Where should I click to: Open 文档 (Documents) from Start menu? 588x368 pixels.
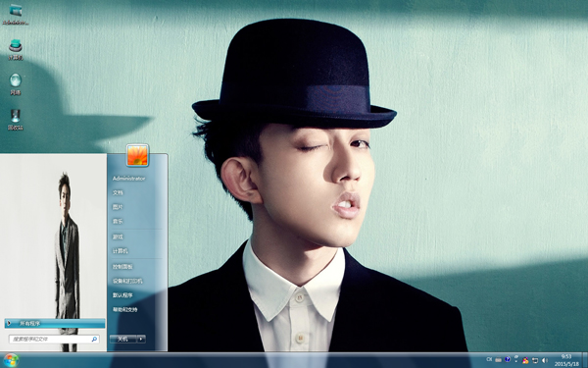[118, 192]
